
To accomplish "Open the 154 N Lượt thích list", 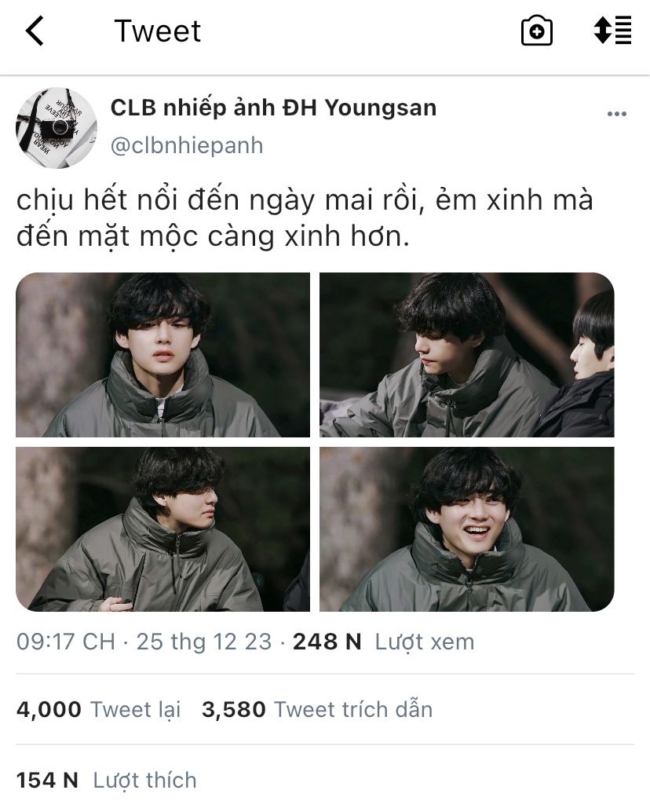I will tap(107, 781).
